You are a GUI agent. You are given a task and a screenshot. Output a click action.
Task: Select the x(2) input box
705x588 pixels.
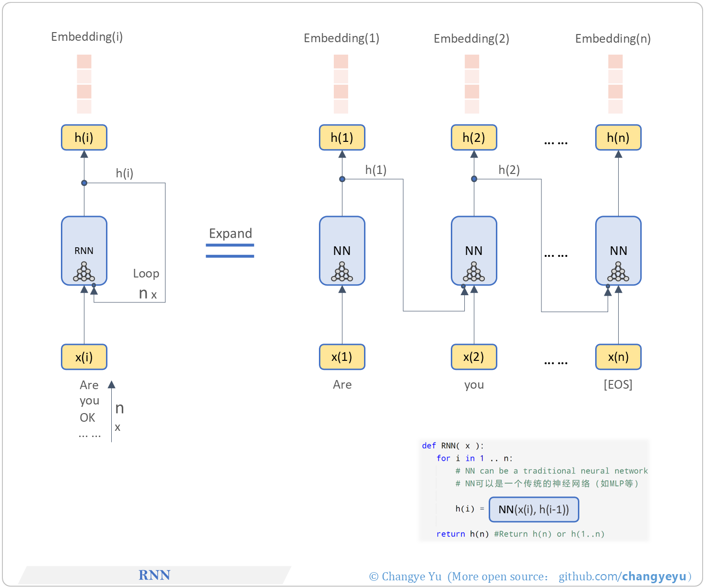click(474, 357)
